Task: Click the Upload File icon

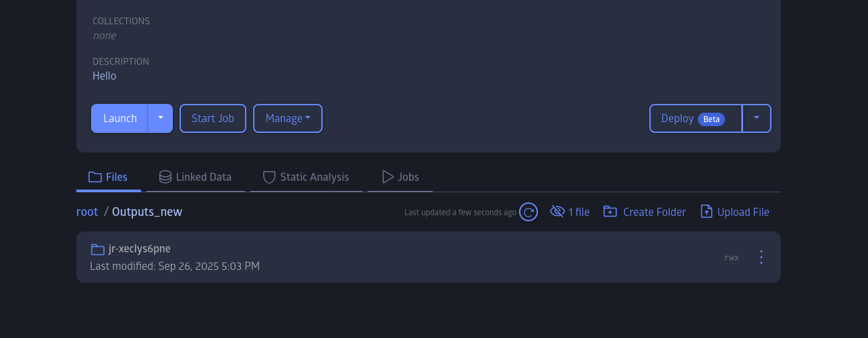Action: [x=706, y=212]
